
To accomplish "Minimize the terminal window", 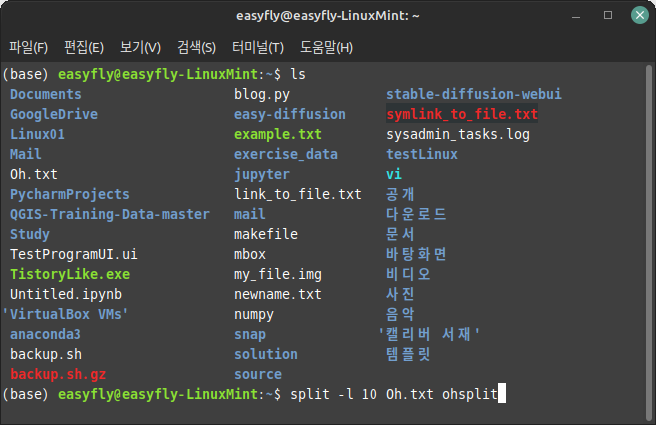I will coord(576,16).
